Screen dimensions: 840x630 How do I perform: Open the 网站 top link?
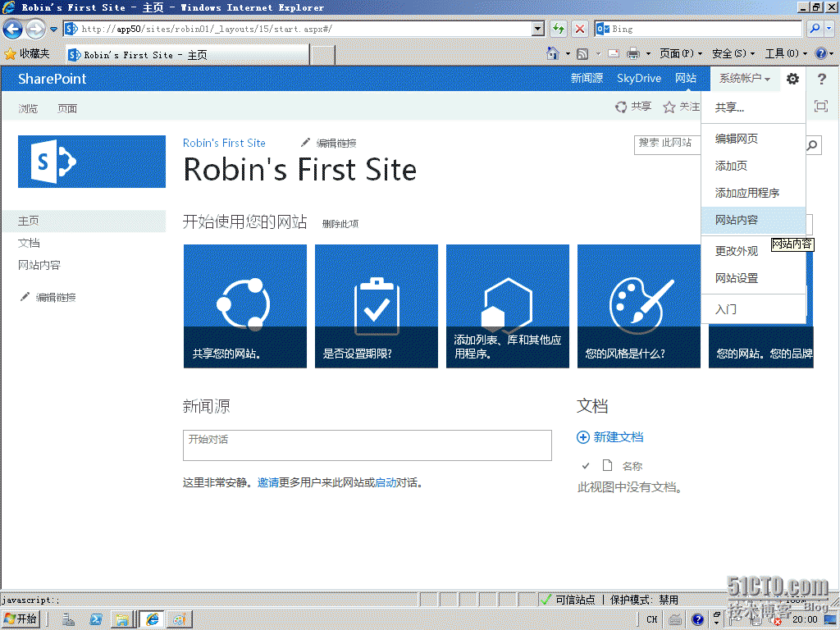[686, 78]
